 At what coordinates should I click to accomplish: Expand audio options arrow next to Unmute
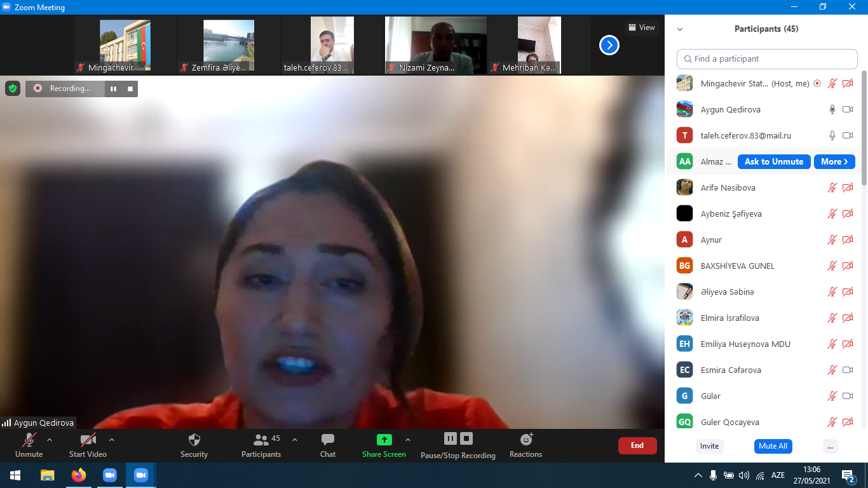pos(50,440)
